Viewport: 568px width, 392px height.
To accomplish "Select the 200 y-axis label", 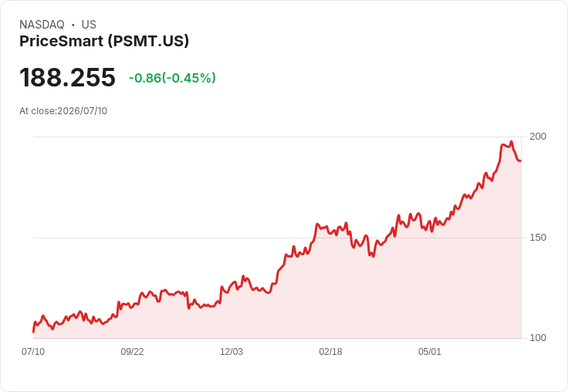I will click(538, 137).
